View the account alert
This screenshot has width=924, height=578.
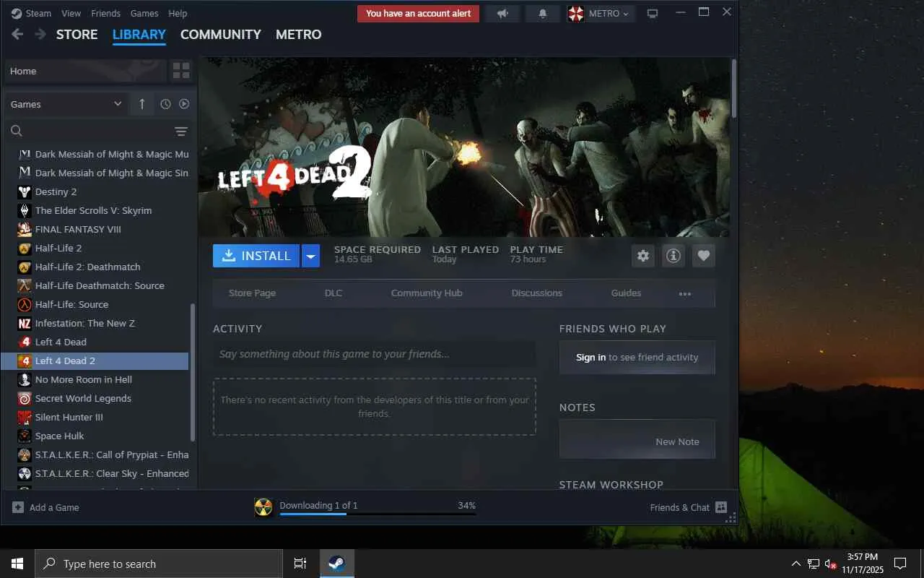point(419,14)
